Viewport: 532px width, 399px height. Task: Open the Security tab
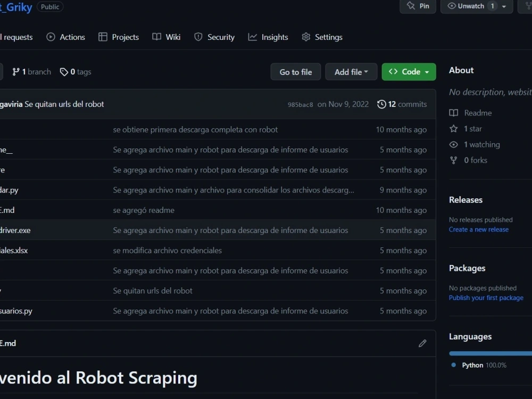point(214,37)
